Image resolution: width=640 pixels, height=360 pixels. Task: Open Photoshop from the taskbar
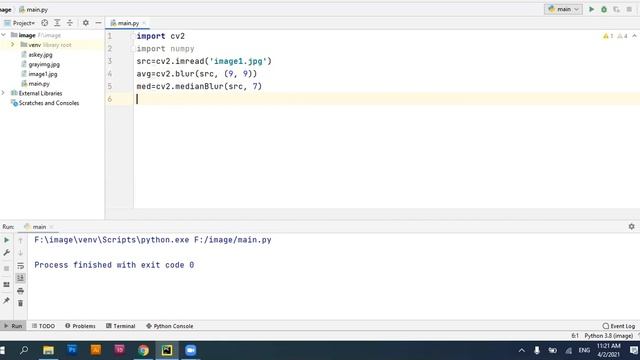point(72,350)
